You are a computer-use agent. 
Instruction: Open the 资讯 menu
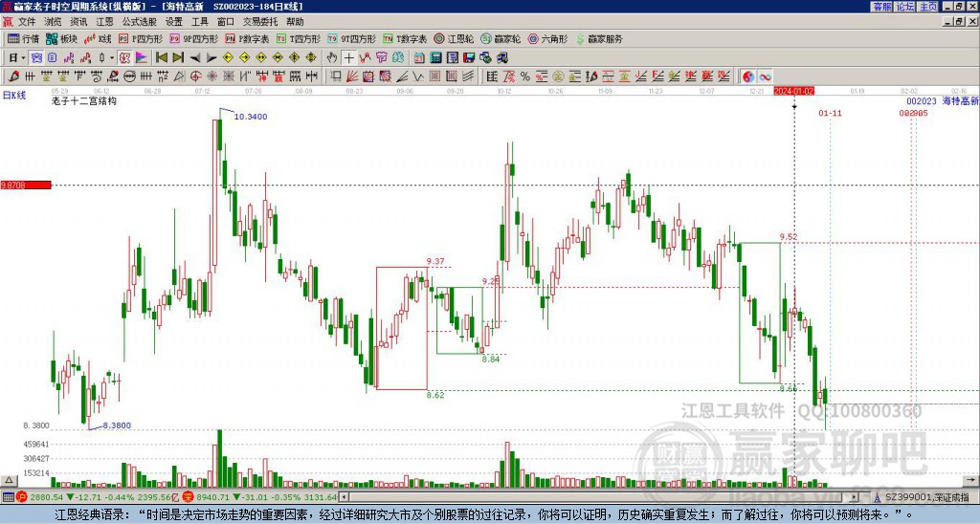(x=78, y=22)
